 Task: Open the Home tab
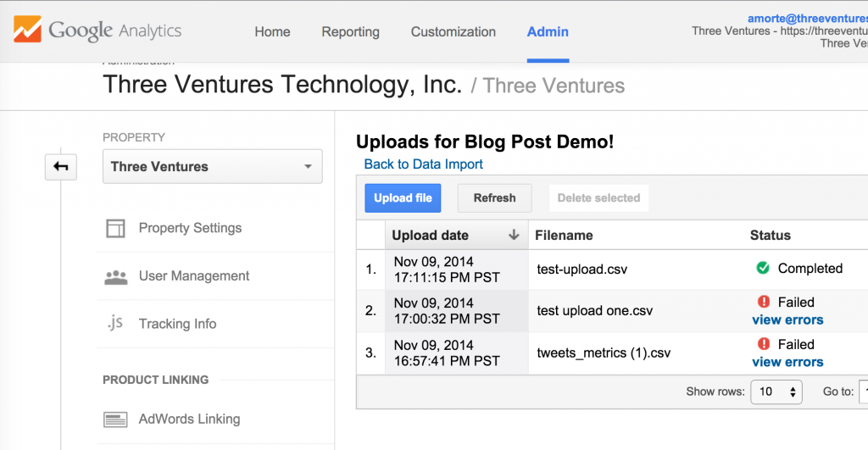point(272,32)
